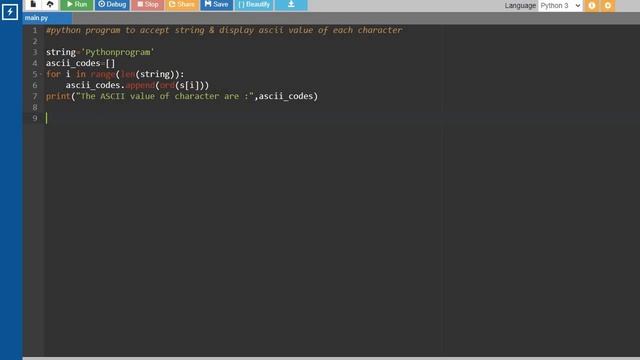Collapse the for loop fold arrow on line 5
640x360 pixels.
[41, 74]
